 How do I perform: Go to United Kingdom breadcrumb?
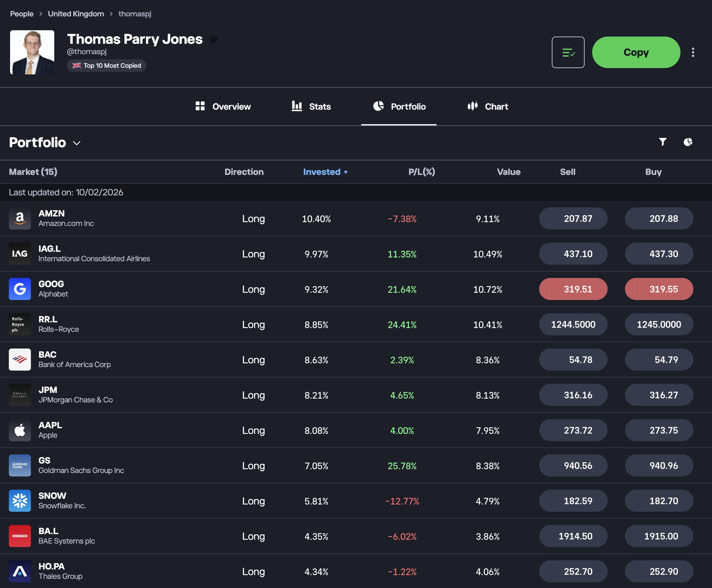(76, 14)
